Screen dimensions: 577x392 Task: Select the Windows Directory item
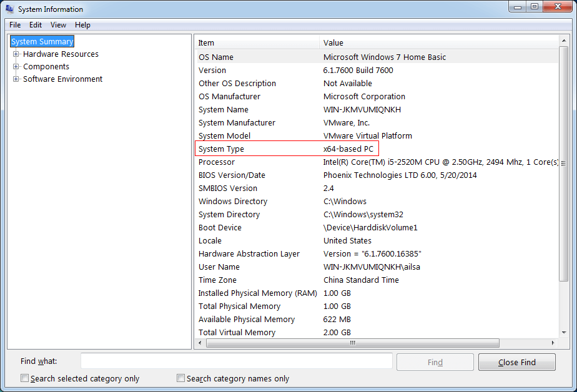pyautogui.click(x=233, y=202)
